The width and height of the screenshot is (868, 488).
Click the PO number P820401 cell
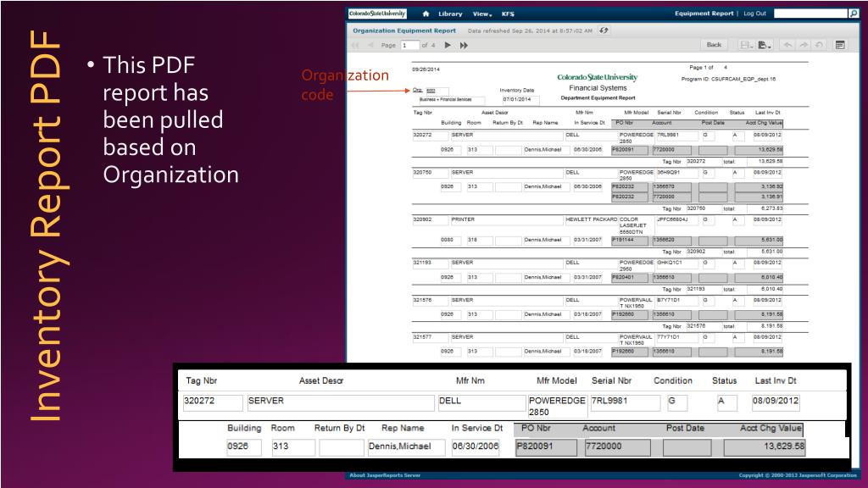(x=630, y=277)
